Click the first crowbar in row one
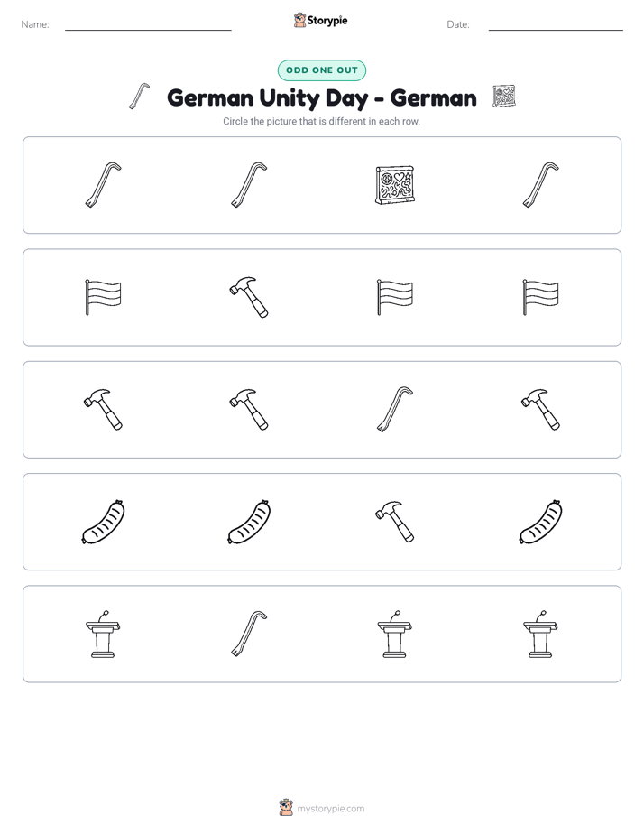Image resolution: width=644 pixels, height=834 pixels. tap(103, 184)
